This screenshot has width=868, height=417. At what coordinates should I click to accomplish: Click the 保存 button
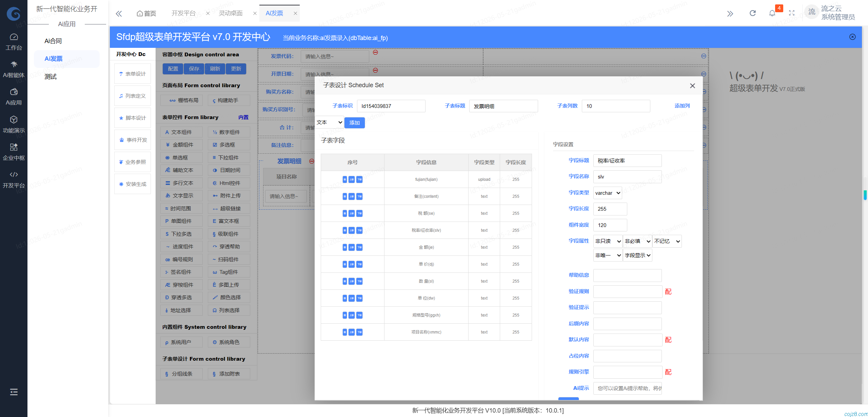194,69
